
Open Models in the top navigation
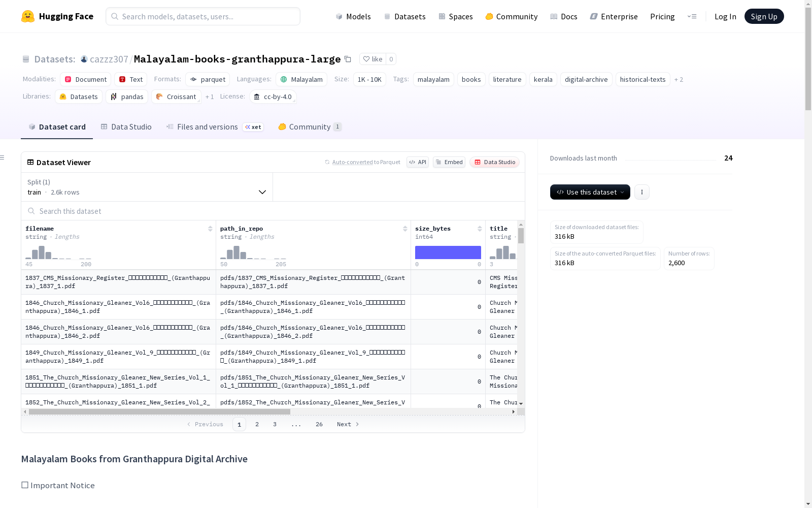click(x=353, y=16)
